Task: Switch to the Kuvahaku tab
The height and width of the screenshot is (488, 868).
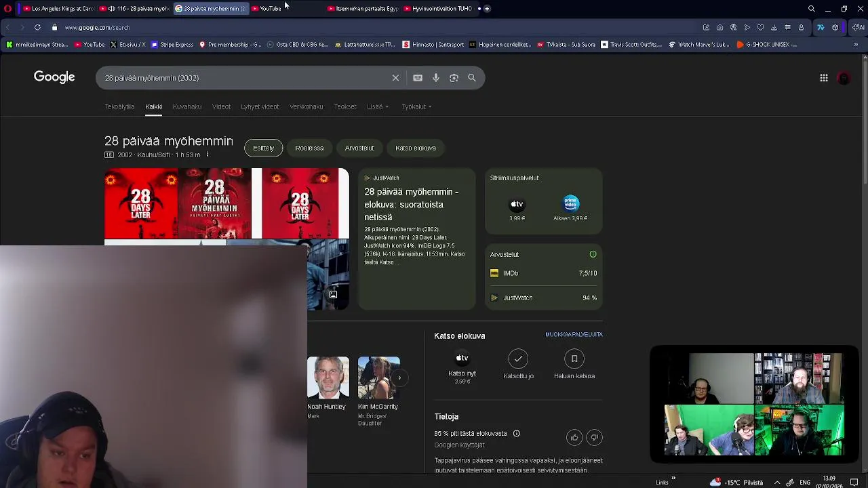Action: click(187, 106)
